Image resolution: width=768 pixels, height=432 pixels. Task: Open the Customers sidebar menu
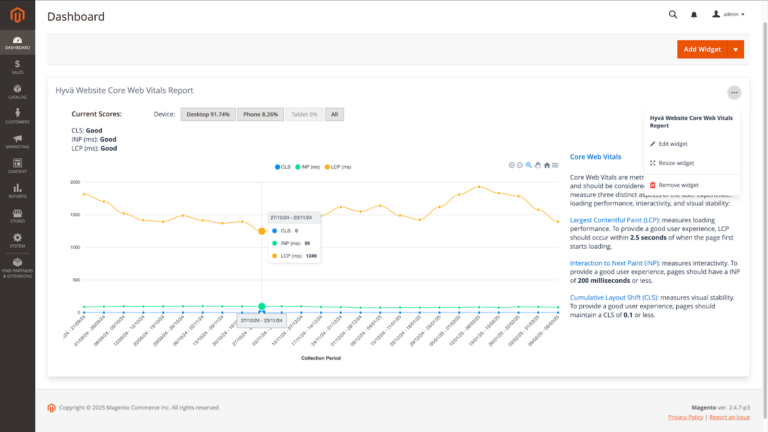[x=17, y=117]
